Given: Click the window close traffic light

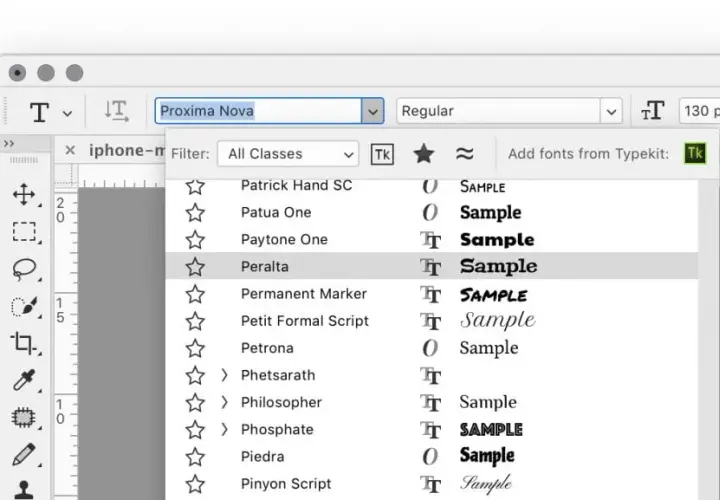Looking at the screenshot, I should coord(17,73).
